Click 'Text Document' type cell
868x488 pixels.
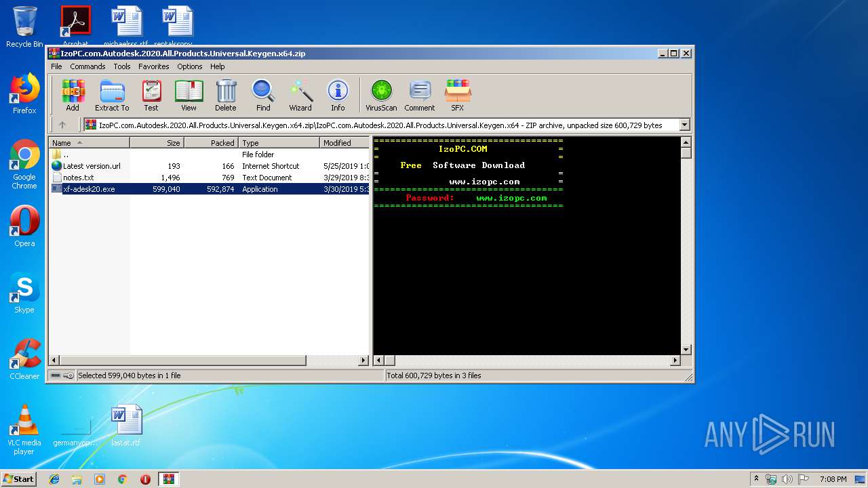pyautogui.click(x=267, y=178)
